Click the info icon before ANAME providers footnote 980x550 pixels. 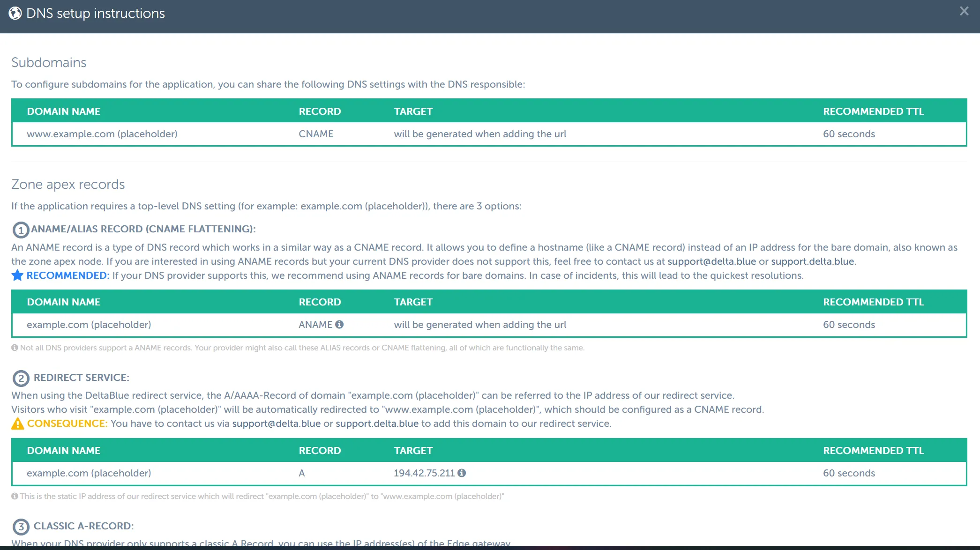pyautogui.click(x=14, y=348)
